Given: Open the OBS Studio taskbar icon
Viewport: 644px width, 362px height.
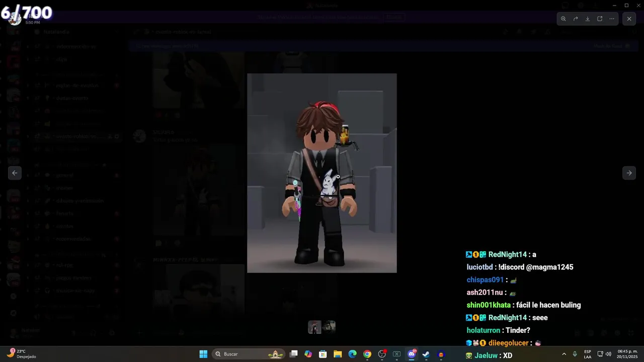Looking at the screenshot, I should 382,354.
